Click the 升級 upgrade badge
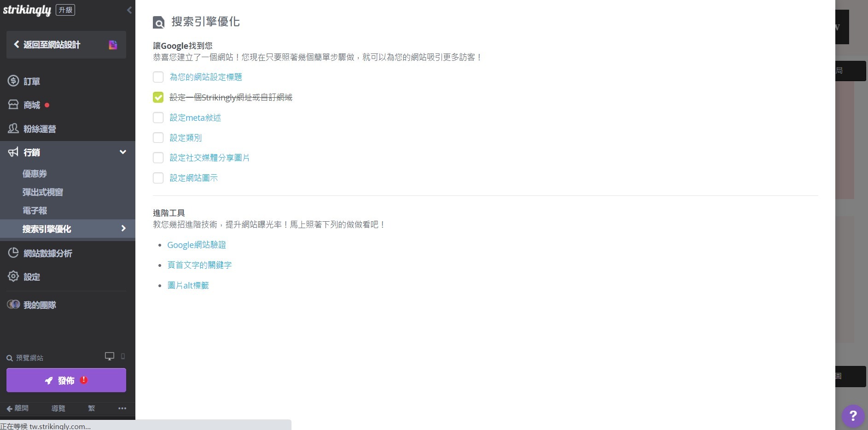Viewport: 868px width, 430px height. (x=65, y=10)
